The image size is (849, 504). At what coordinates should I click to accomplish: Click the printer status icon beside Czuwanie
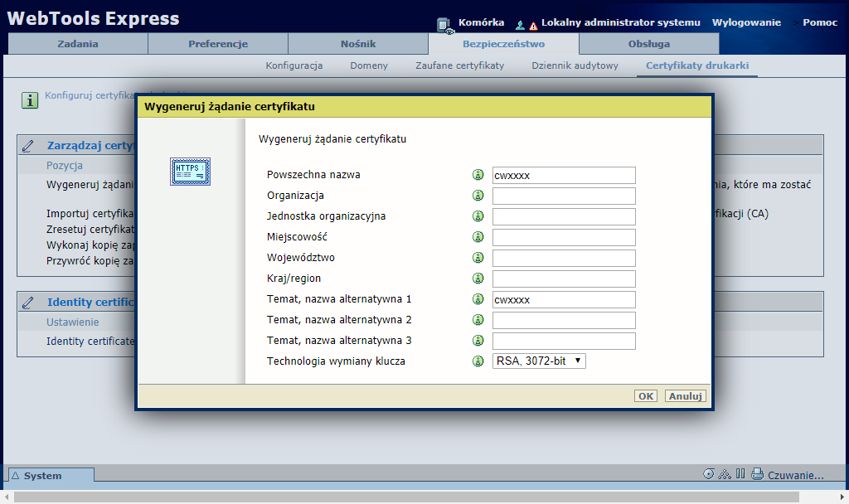(756, 475)
